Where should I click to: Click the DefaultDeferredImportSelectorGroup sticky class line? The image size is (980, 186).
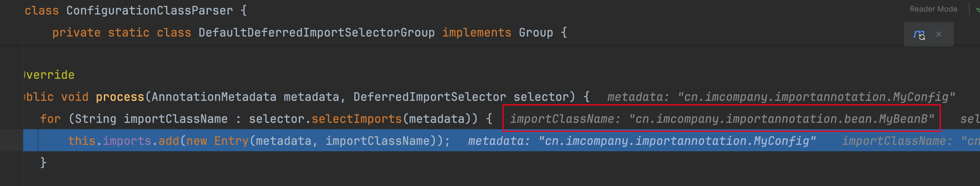(316, 33)
